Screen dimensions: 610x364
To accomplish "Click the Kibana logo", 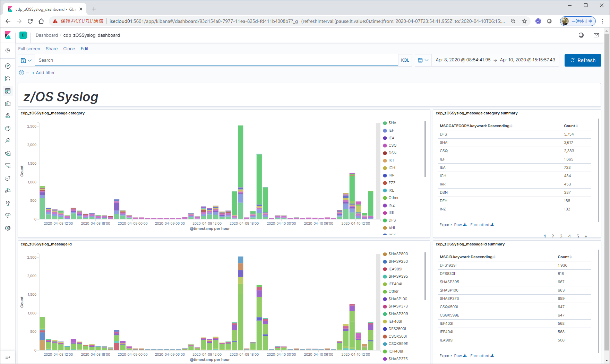I will (8, 35).
